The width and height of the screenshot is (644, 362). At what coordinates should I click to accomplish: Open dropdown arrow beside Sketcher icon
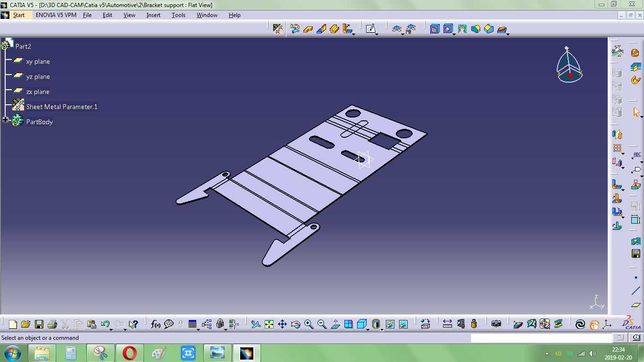coord(377,34)
